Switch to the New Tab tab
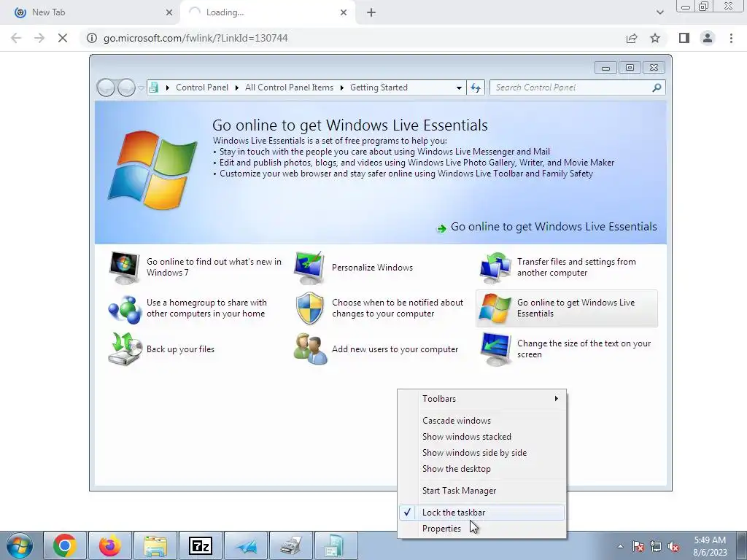This screenshot has height=560, width=747. pyautogui.click(x=90, y=12)
